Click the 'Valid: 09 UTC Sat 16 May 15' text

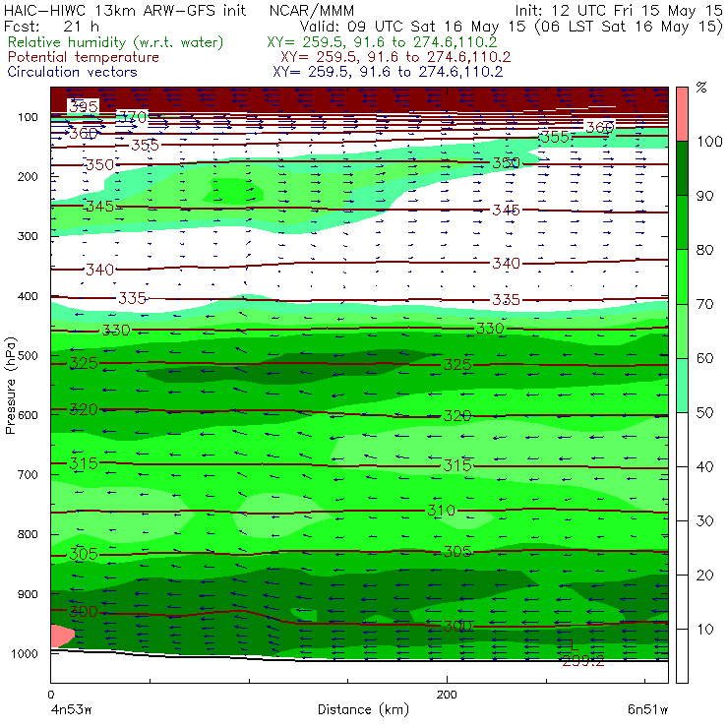[x=414, y=26]
